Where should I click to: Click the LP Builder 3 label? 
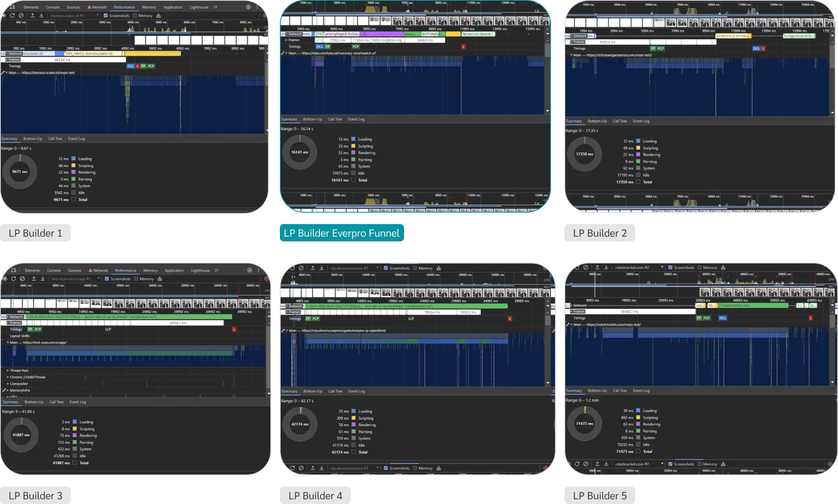coord(35,495)
